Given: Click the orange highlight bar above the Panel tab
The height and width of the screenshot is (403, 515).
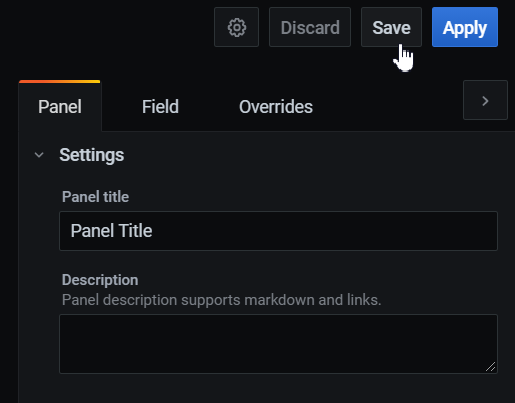Looking at the screenshot, I should pos(60,81).
